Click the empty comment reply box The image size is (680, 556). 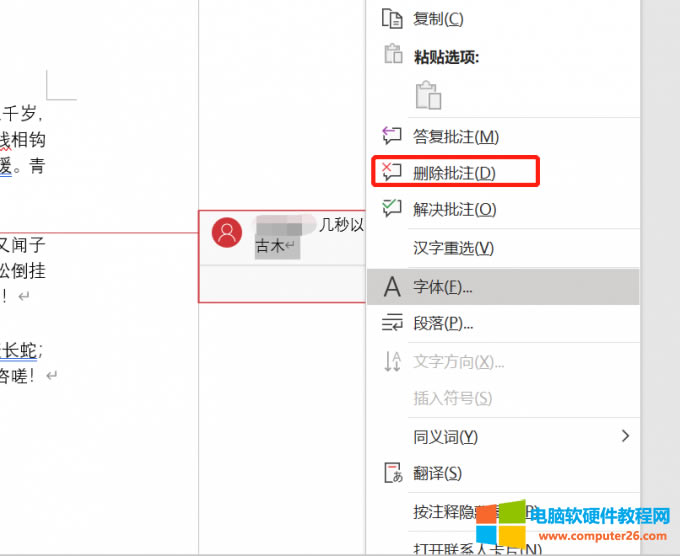coord(282,284)
